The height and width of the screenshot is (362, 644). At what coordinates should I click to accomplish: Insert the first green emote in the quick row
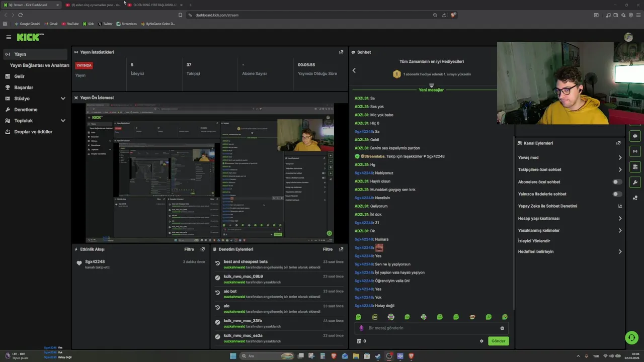coord(359,317)
